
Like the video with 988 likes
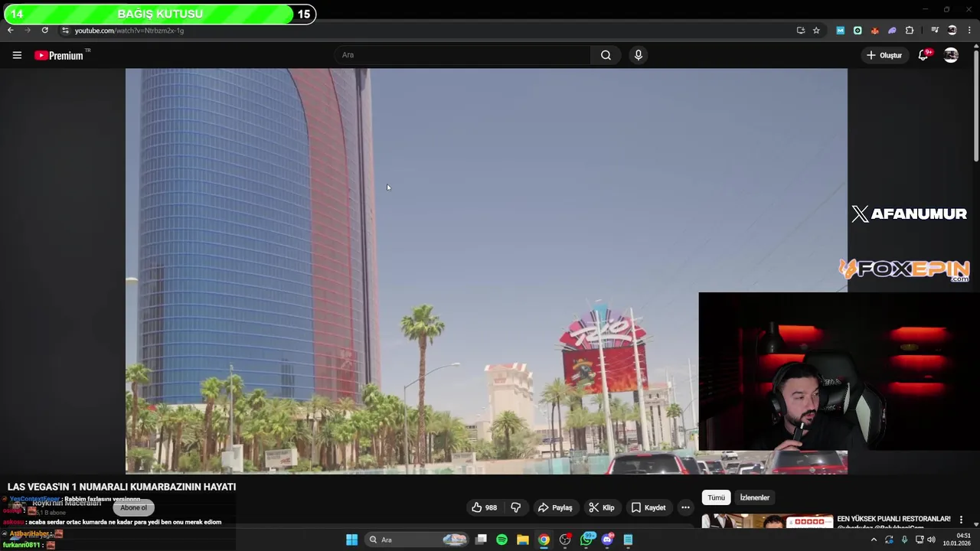pyautogui.click(x=484, y=507)
